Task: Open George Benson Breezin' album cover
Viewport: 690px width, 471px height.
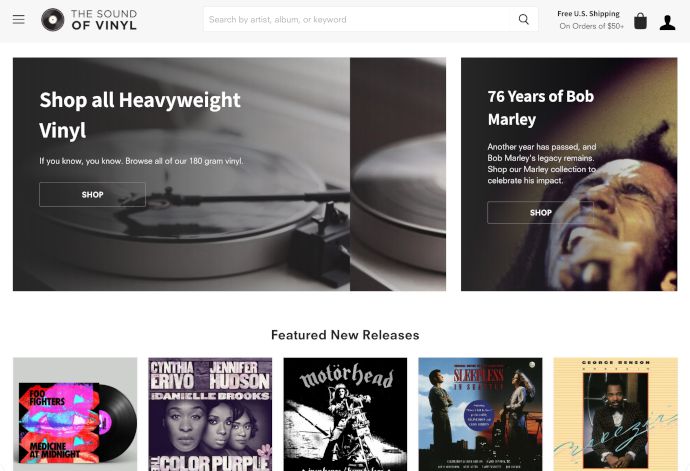Action: (616, 414)
